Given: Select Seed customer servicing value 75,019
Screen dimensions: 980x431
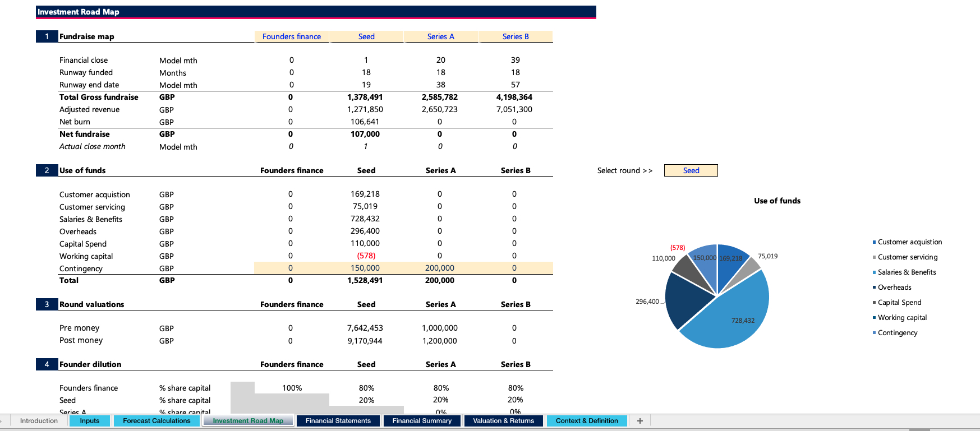Looking at the screenshot, I should pyautogui.click(x=365, y=206).
